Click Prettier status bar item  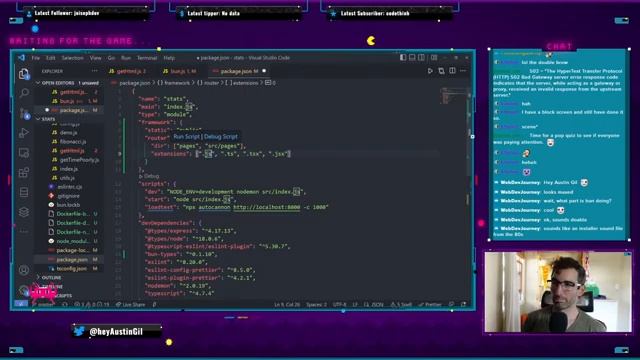430,304
